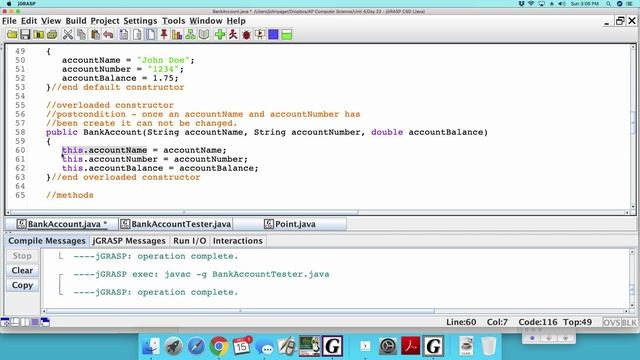Click the side-by-side layout icon in status bar
The image size is (640, 360).
pyautogui.click(x=25, y=322)
